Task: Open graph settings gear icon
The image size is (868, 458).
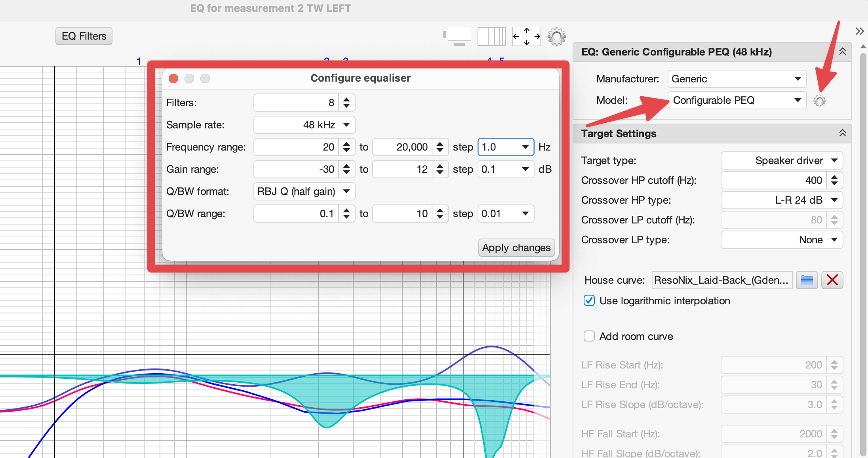Action: point(556,36)
